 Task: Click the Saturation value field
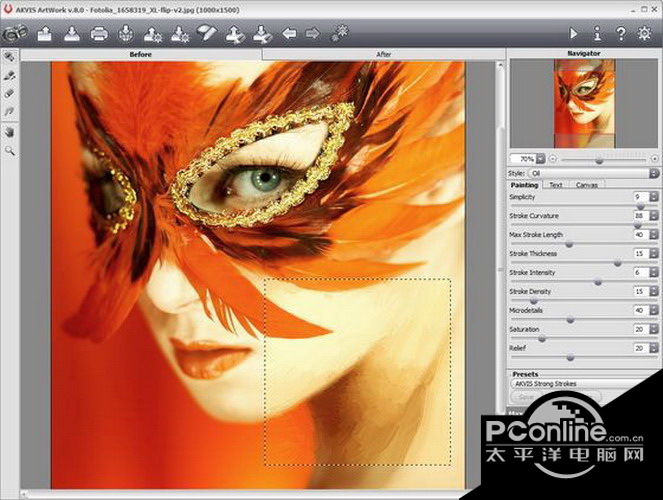click(638, 328)
